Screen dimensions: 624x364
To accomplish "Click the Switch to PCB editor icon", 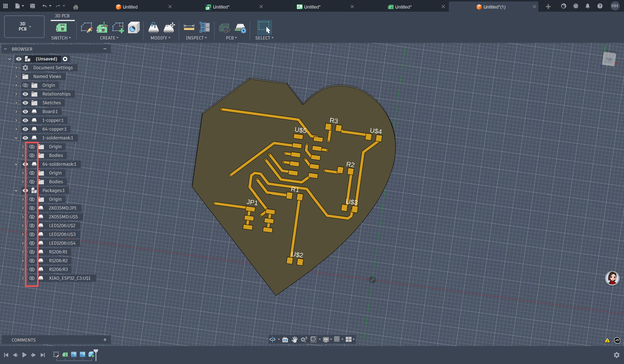I will 61,28.
